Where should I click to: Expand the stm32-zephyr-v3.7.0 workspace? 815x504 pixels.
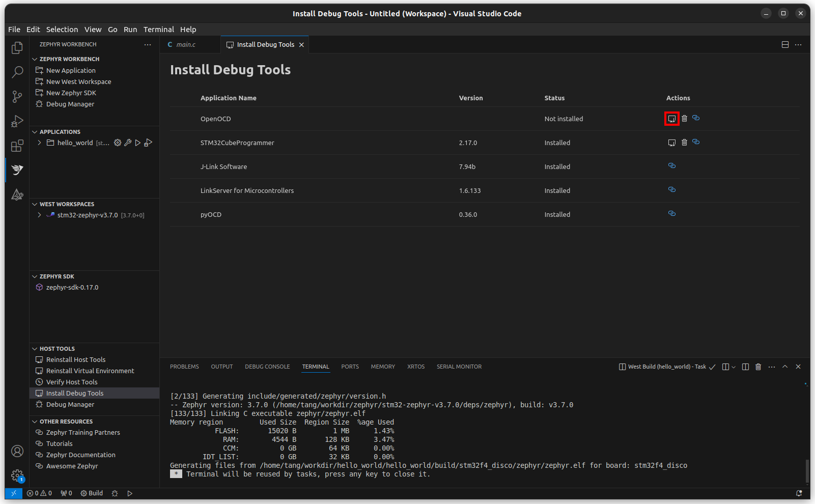pos(39,215)
